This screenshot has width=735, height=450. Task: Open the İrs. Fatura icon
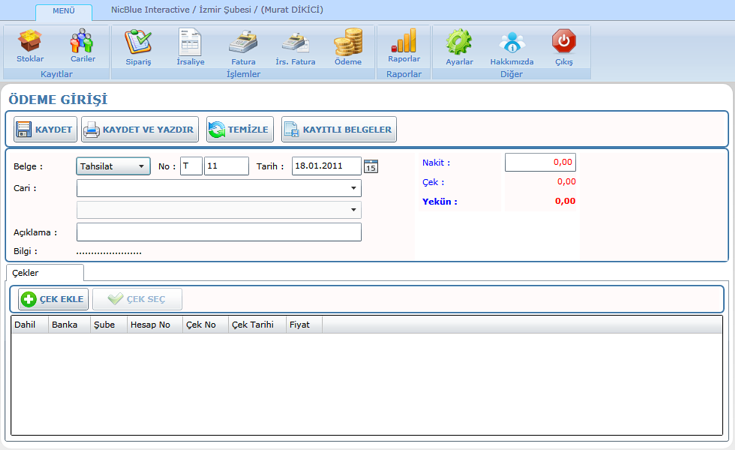295,42
